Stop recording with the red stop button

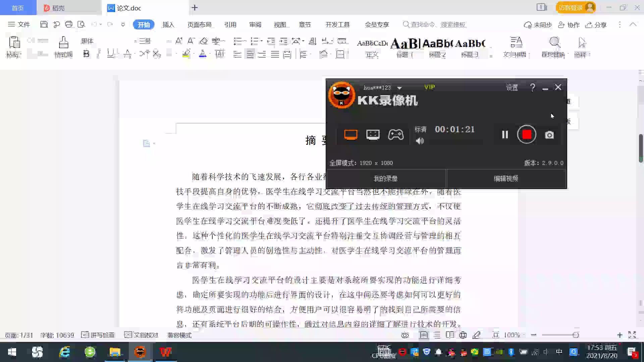[x=527, y=134]
